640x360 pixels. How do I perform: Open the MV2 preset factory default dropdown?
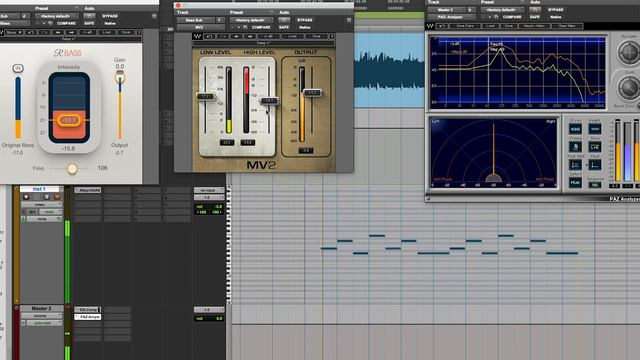click(252, 20)
